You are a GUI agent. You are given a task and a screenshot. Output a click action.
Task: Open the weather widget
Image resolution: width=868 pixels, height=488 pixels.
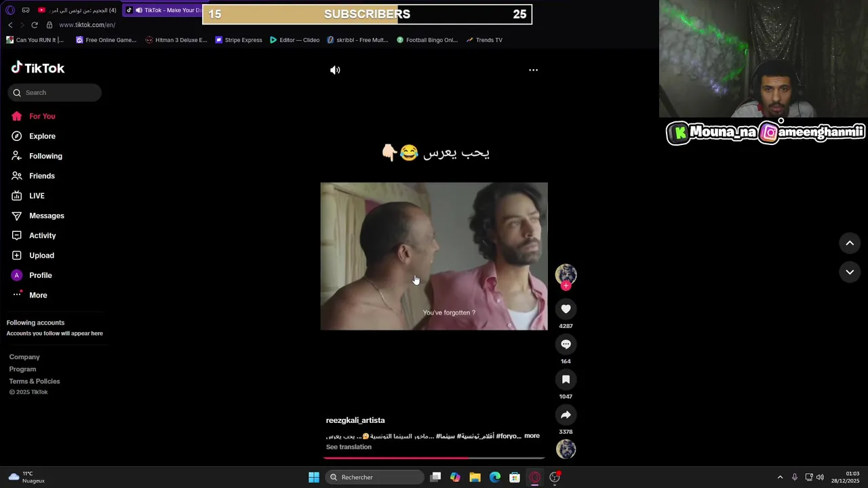[26, 477]
